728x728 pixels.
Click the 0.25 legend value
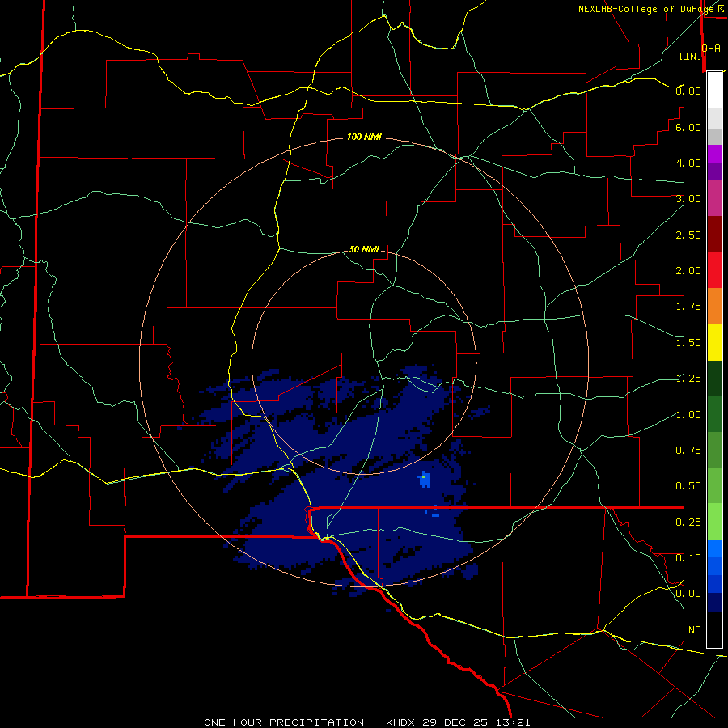pos(688,523)
